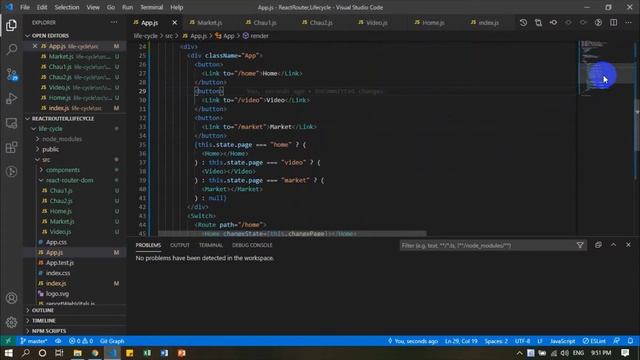Image resolution: width=640 pixels, height=360 pixels.
Task: Expand the components folder
Action: click(62, 170)
